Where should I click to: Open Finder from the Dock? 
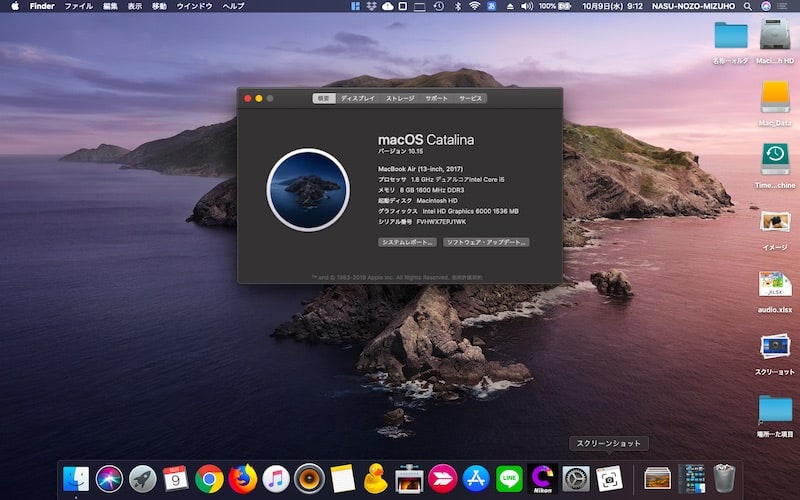coord(76,479)
